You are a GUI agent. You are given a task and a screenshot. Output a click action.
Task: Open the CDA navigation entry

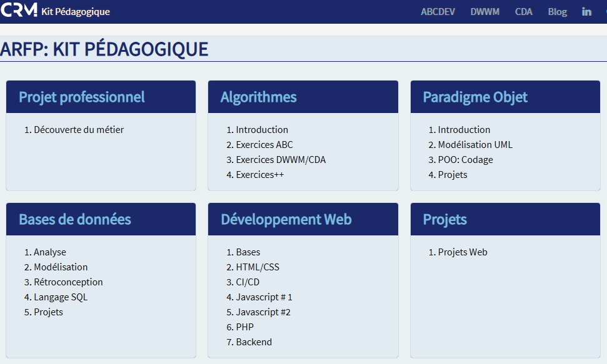[524, 11]
